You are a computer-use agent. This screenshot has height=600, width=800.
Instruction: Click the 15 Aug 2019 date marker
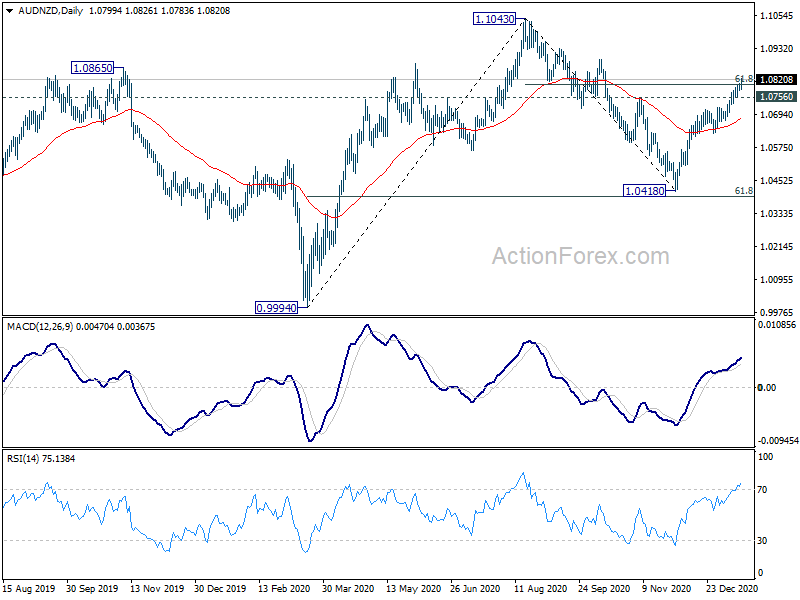pyautogui.click(x=29, y=589)
